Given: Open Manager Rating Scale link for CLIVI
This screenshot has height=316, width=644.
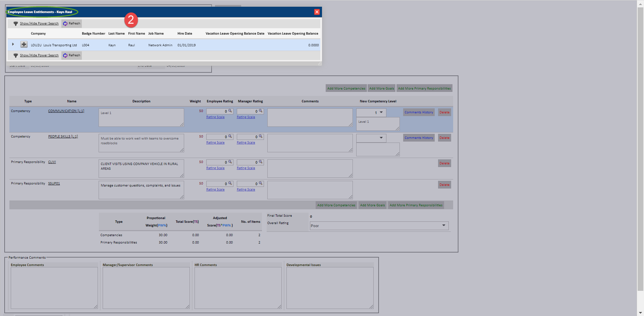Looking at the screenshot, I should (x=246, y=168).
